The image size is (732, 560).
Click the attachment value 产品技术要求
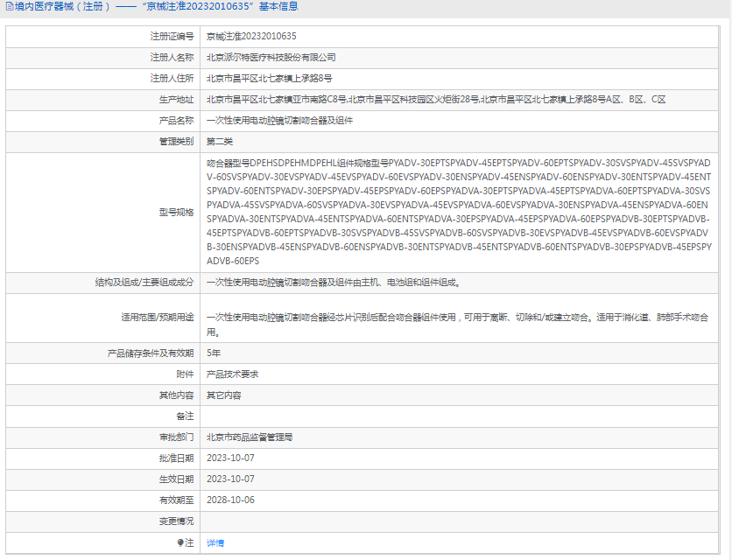point(233,374)
